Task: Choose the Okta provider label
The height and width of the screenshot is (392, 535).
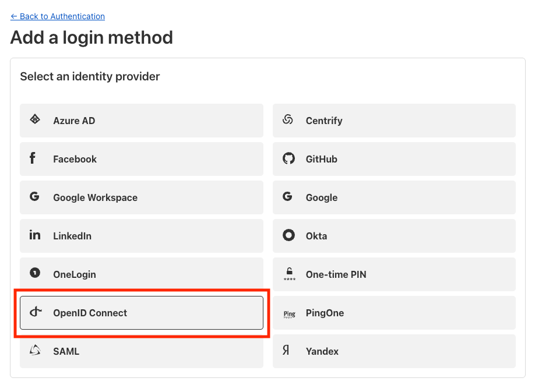Action: (316, 236)
